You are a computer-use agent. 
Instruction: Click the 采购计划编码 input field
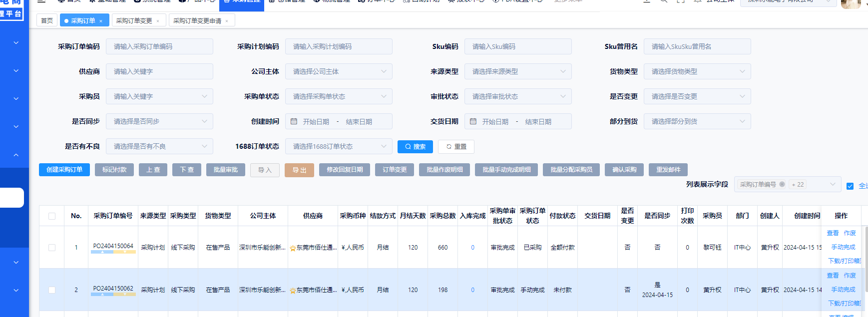(x=339, y=46)
